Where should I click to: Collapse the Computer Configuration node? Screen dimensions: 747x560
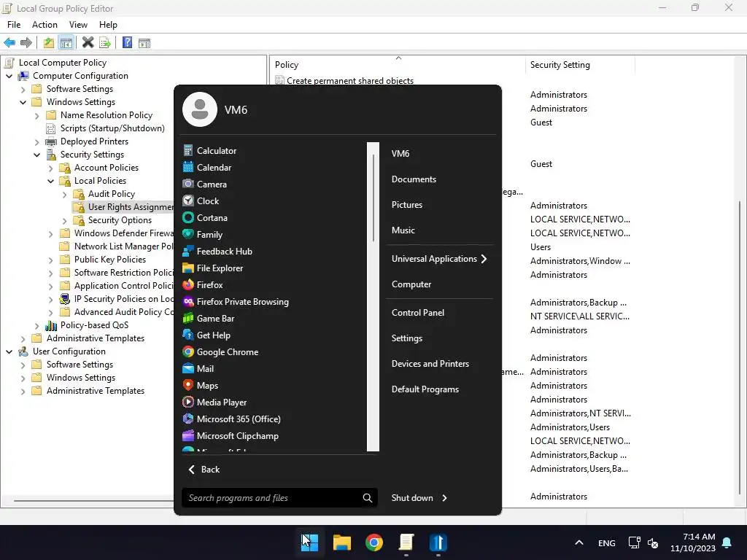click(x=9, y=76)
